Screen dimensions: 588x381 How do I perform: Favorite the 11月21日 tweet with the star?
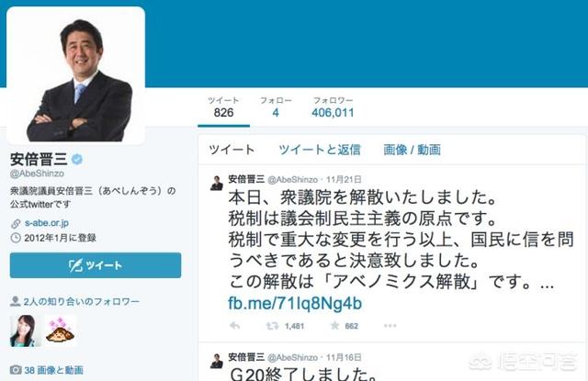click(x=334, y=325)
